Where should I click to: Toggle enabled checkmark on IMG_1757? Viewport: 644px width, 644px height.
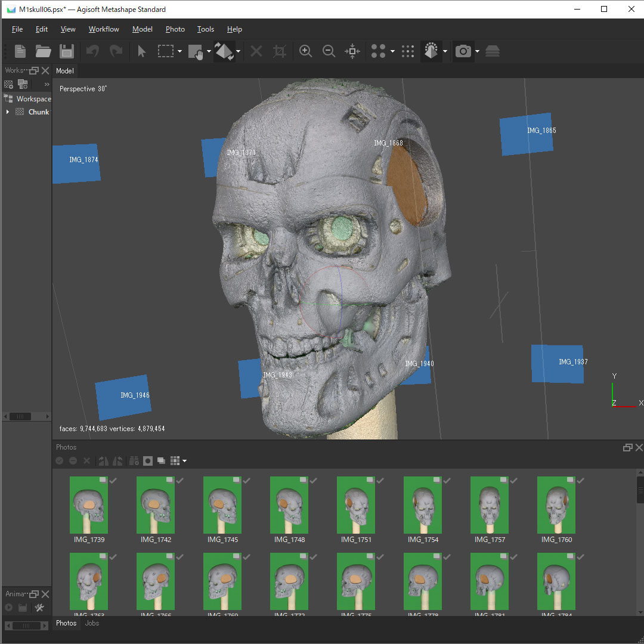514,480
